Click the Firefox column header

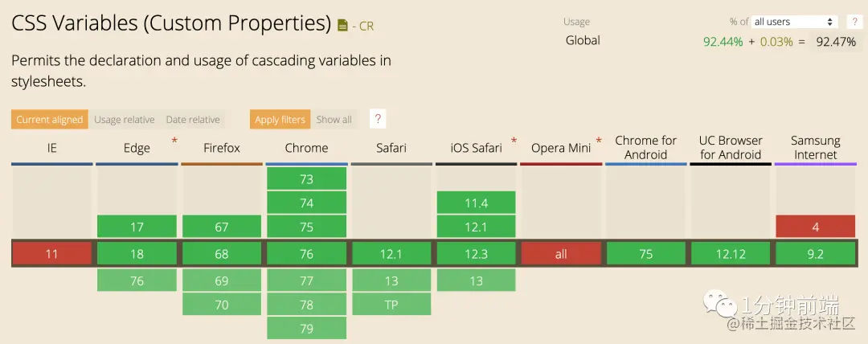pyautogui.click(x=222, y=148)
